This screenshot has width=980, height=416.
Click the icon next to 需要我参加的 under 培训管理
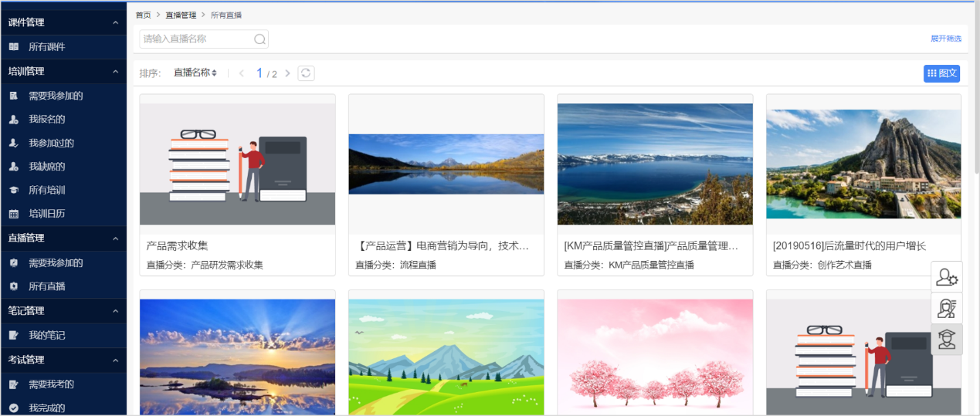pyautogui.click(x=14, y=96)
